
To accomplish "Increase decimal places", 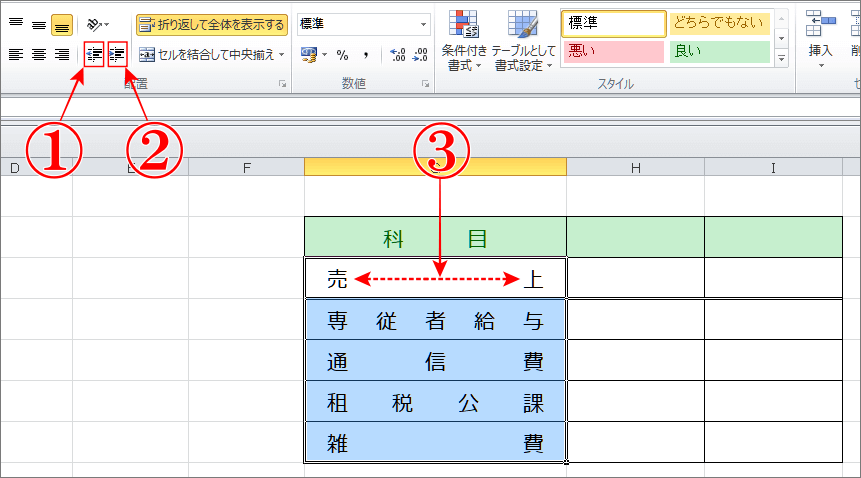I will click(398, 54).
